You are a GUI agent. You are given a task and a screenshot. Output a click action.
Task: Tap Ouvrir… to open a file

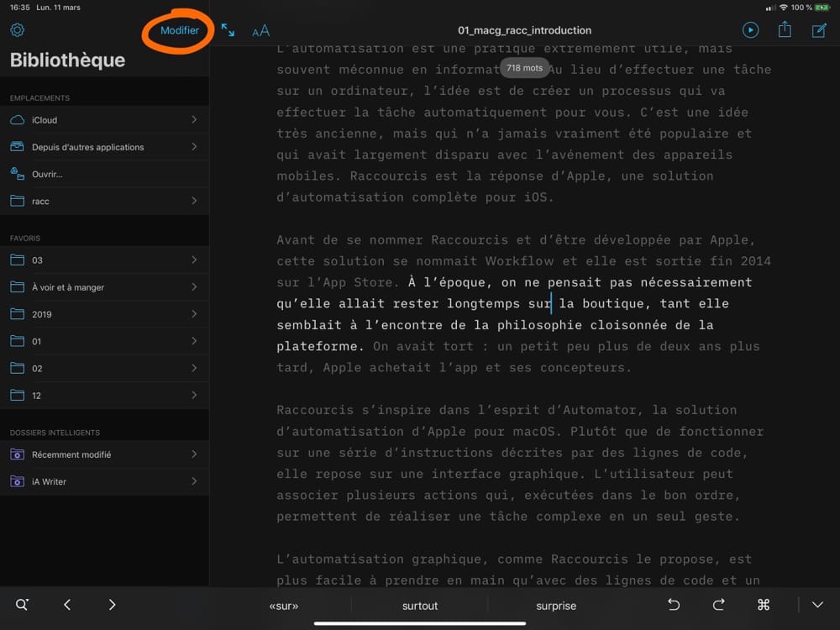click(104, 174)
